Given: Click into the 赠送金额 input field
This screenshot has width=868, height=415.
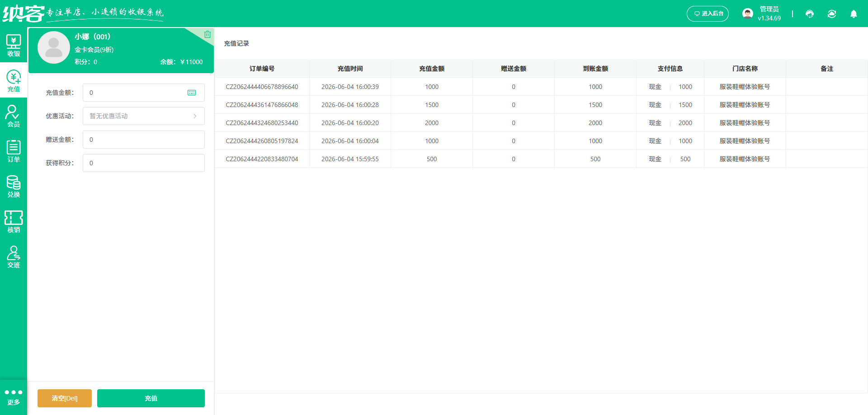Looking at the screenshot, I should coord(144,140).
